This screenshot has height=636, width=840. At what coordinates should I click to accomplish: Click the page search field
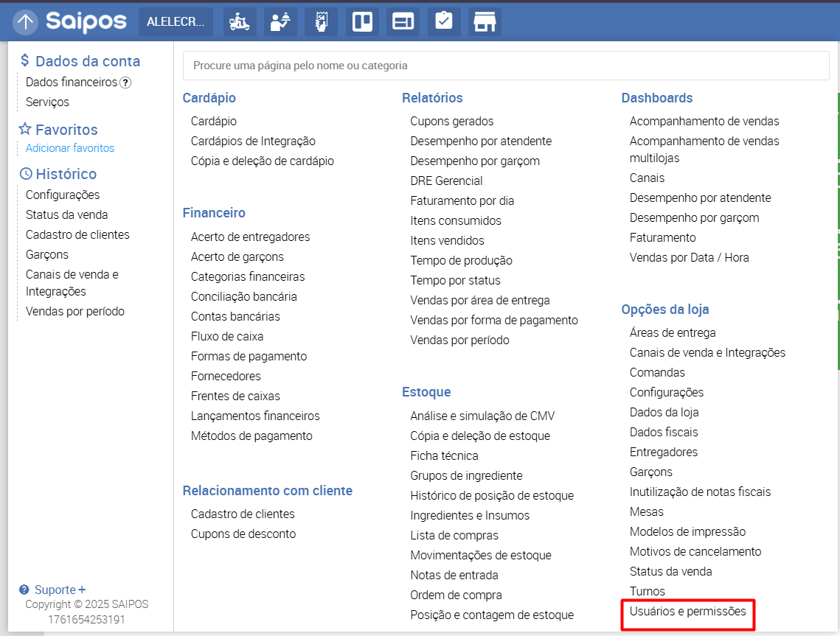[x=506, y=66]
